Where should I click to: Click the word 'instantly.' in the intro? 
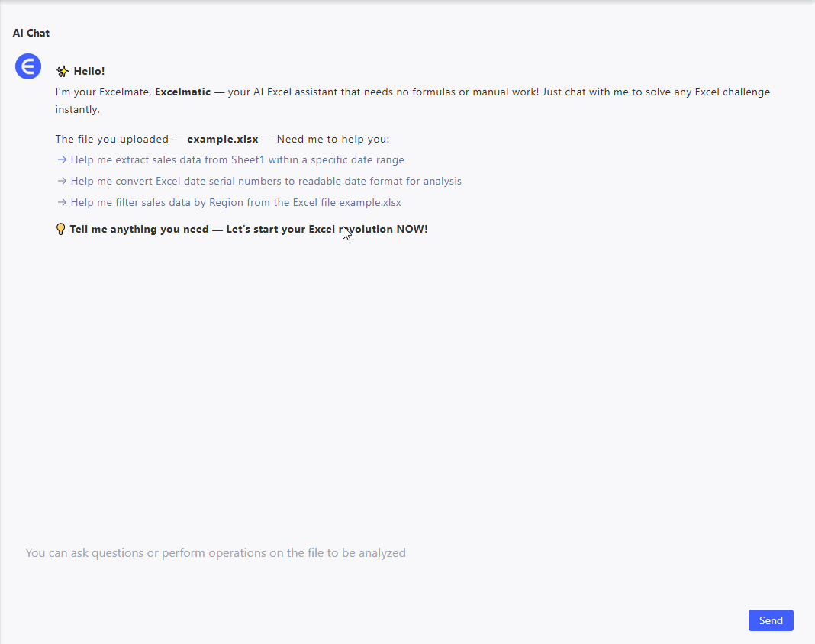point(77,110)
